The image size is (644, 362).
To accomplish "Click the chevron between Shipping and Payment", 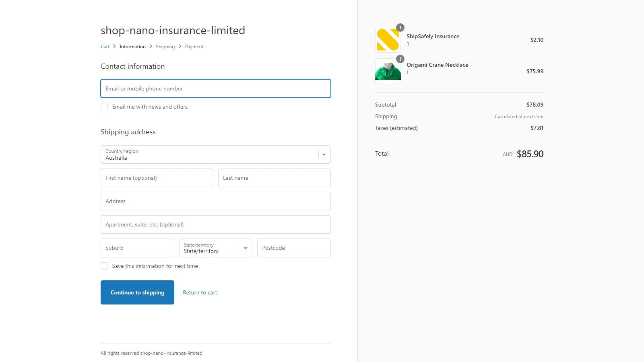I will 180,47.
